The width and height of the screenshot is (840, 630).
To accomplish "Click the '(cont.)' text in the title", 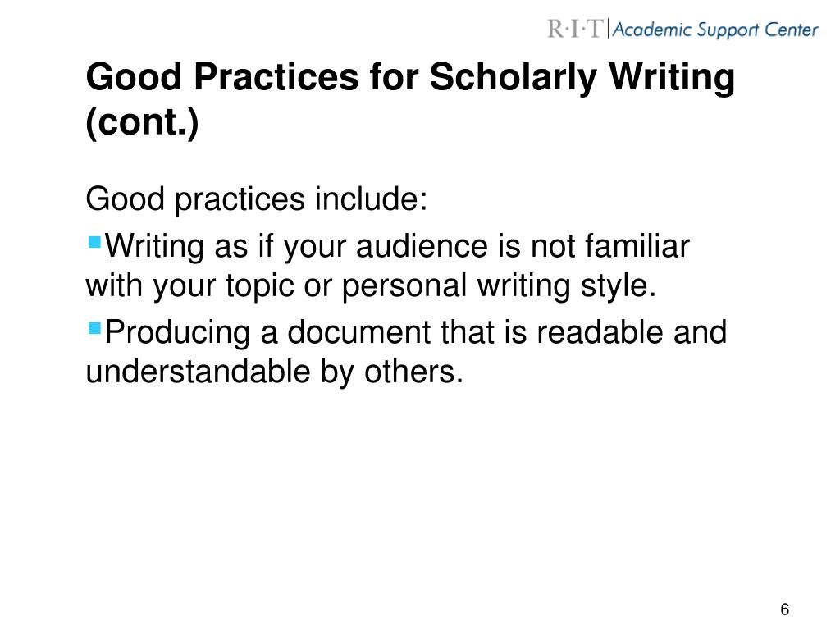I will click(142, 123).
